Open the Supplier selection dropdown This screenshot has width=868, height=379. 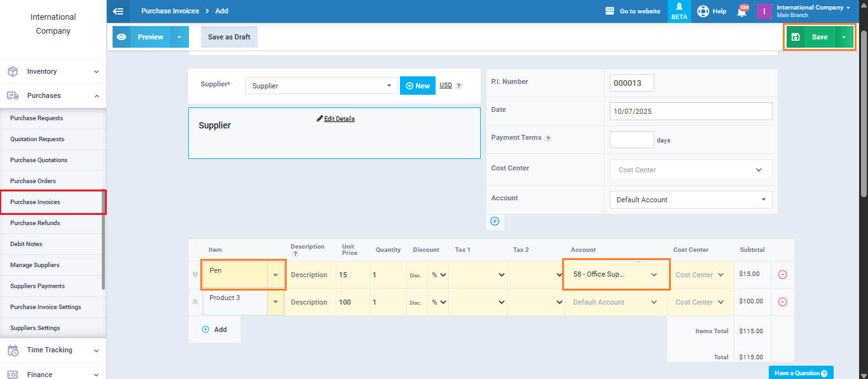coord(321,86)
